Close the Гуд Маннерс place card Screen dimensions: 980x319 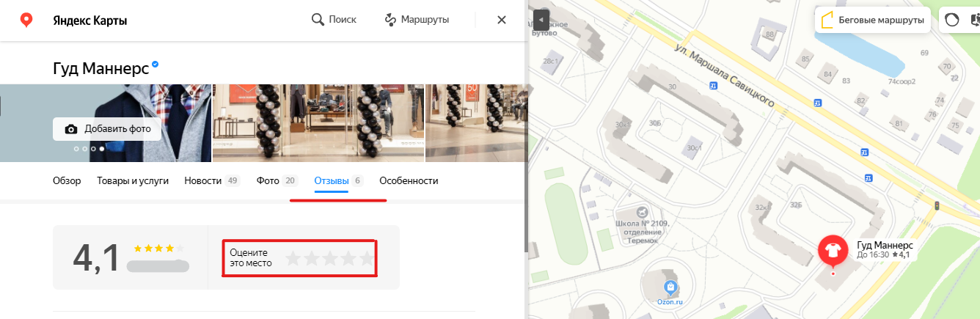pos(502,20)
